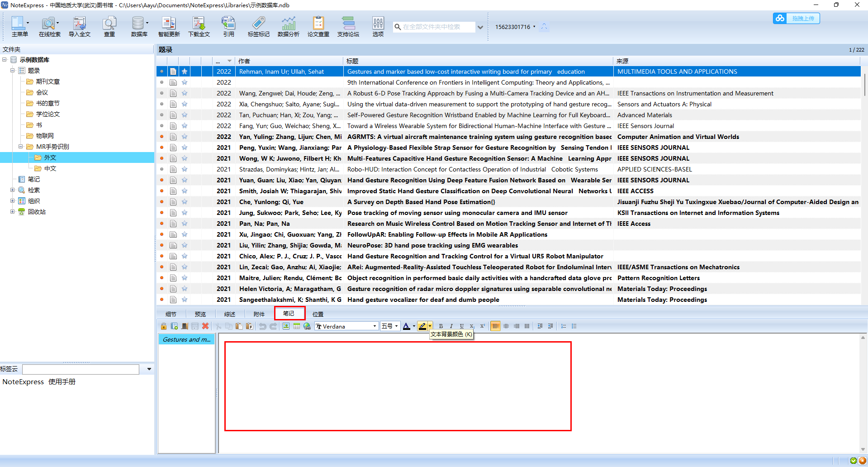Insert table using the notes toolbar icon

tap(297, 326)
